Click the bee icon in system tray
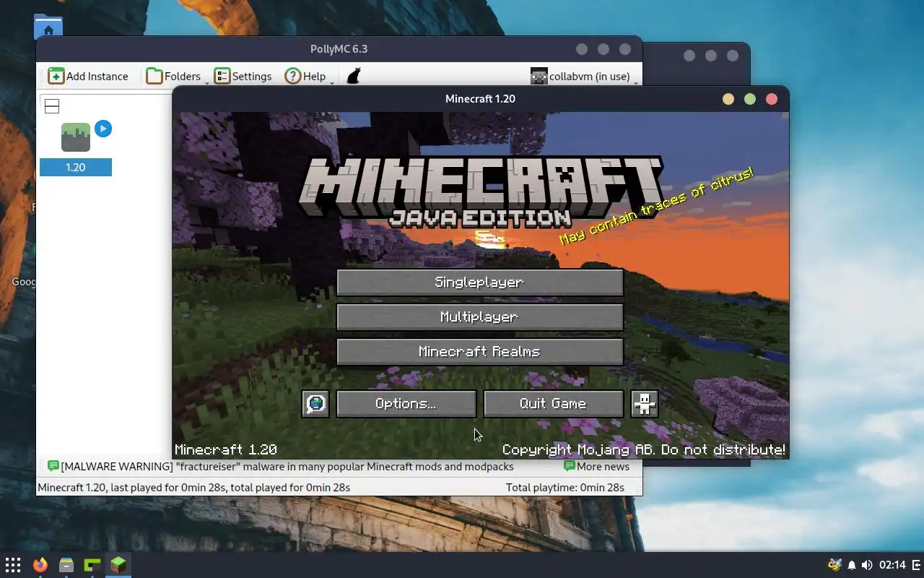This screenshot has width=924, height=578. point(835,565)
